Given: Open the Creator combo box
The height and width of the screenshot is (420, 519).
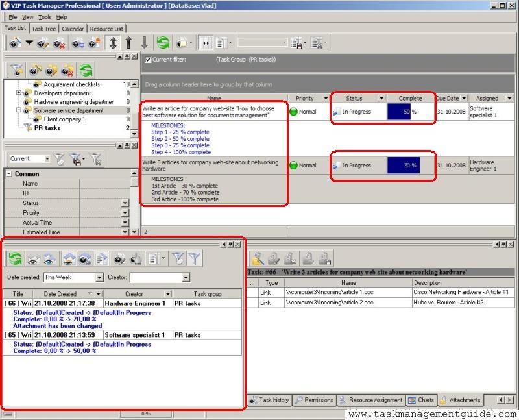Looking at the screenshot, I should (186, 278).
